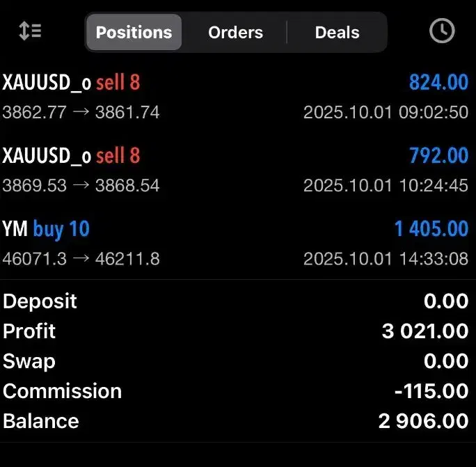The image size is (476, 467).
Task: Switch to the Deals tab
Action: [337, 33]
